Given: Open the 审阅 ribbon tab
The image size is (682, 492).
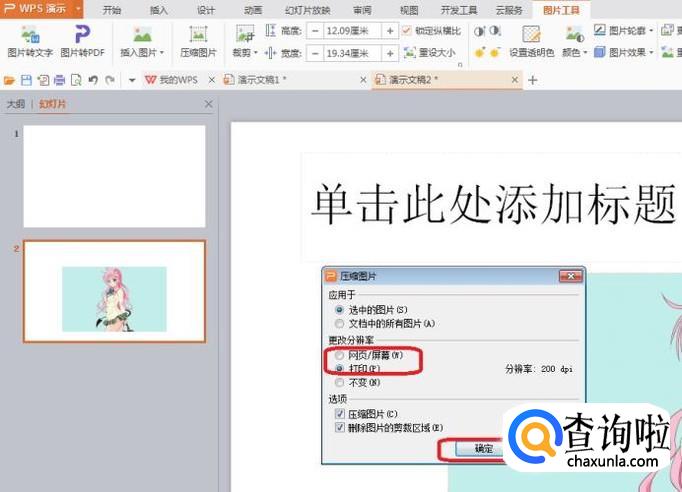Looking at the screenshot, I should coord(362,10).
